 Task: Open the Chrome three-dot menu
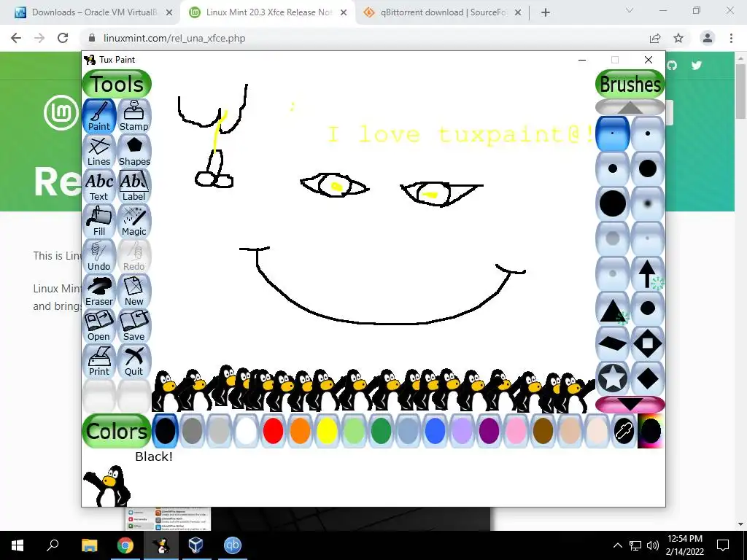(x=731, y=38)
